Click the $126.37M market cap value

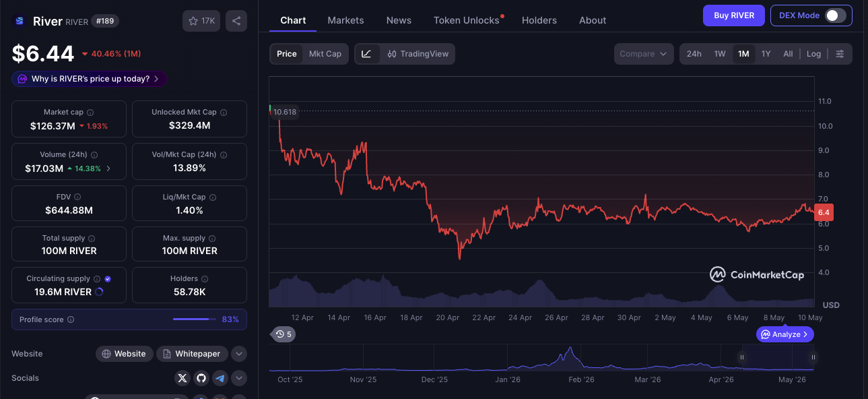[53, 126]
